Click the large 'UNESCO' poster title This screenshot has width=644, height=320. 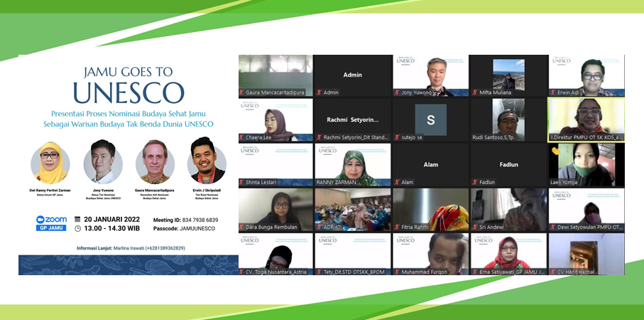[x=129, y=92]
